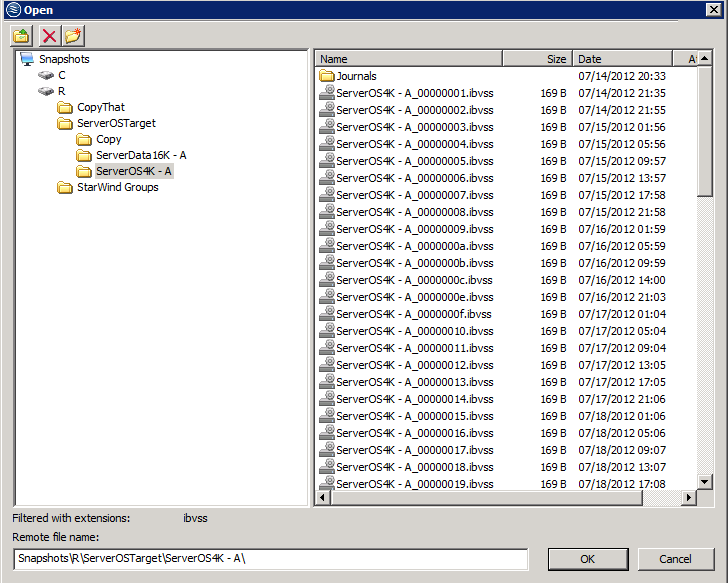728x583 pixels.
Task: Click the ibvss extension filter text
Action: [x=195, y=518]
